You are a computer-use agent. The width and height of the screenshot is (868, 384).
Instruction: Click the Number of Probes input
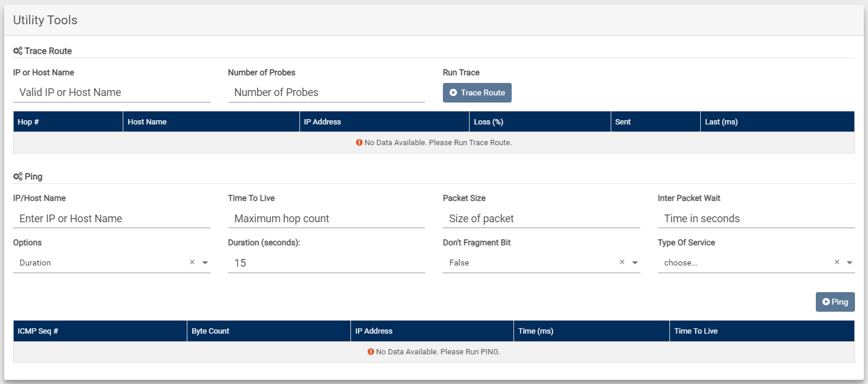coord(327,92)
